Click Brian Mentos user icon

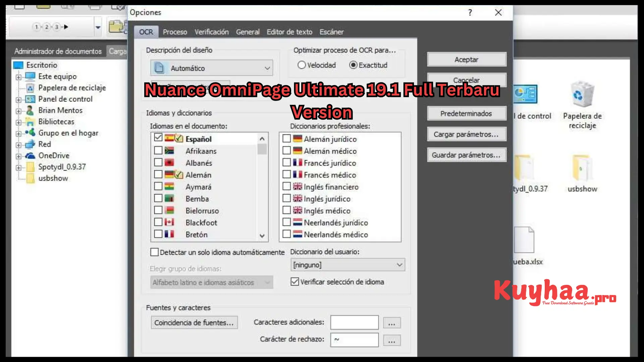click(x=30, y=110)
